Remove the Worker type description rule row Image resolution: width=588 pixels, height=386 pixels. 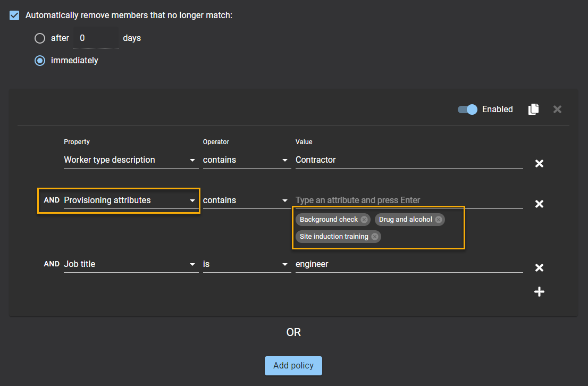coord(539,163)
